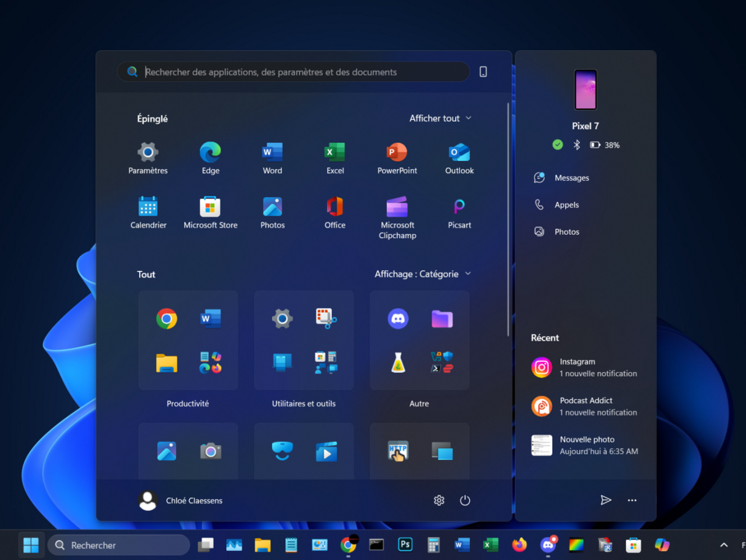Open Podcast Addict recent notification
This screenshot has width=746, height=560.
585,406
